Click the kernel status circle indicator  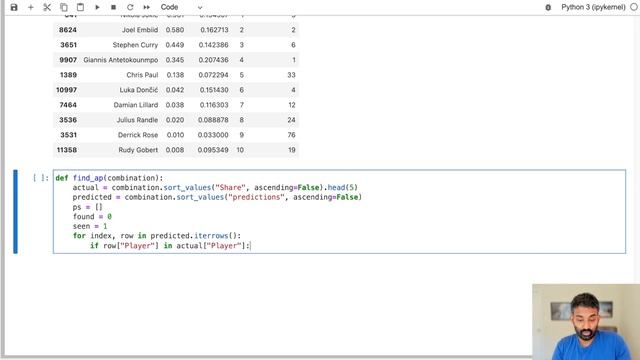[634, 7]
